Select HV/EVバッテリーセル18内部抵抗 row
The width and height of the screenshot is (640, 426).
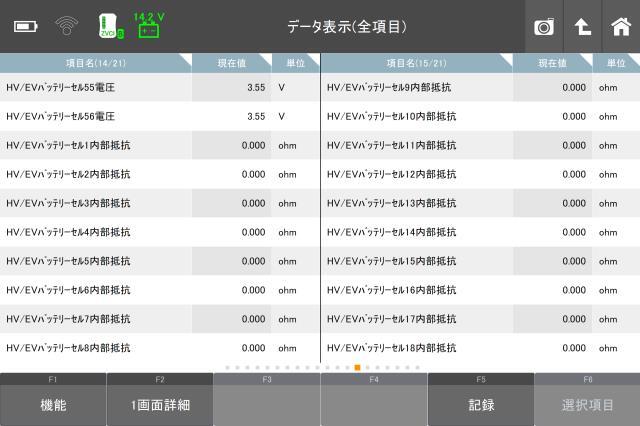[x=480, y=348]
